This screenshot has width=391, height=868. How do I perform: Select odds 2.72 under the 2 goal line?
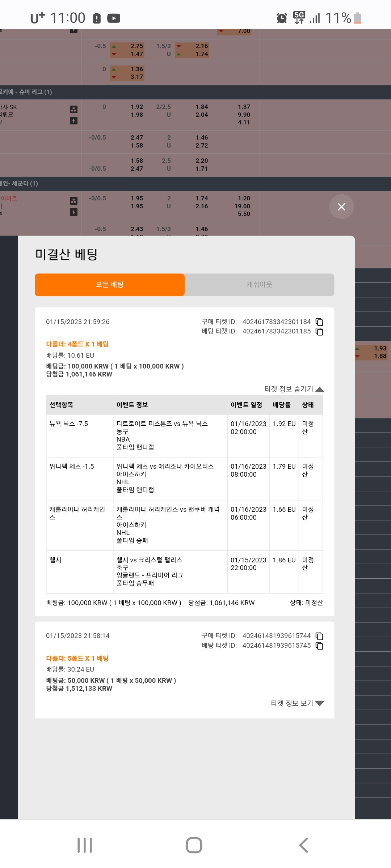click(202, 145)
